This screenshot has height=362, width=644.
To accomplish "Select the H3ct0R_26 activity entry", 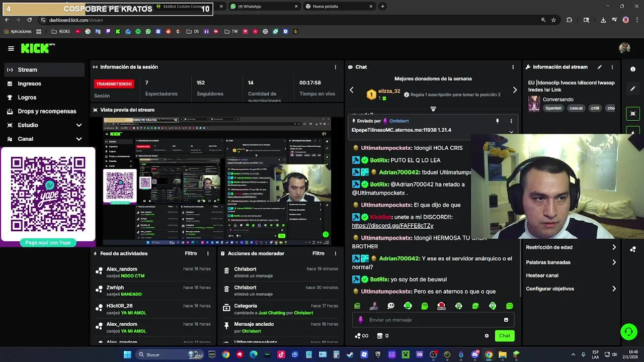I will 153,309.
